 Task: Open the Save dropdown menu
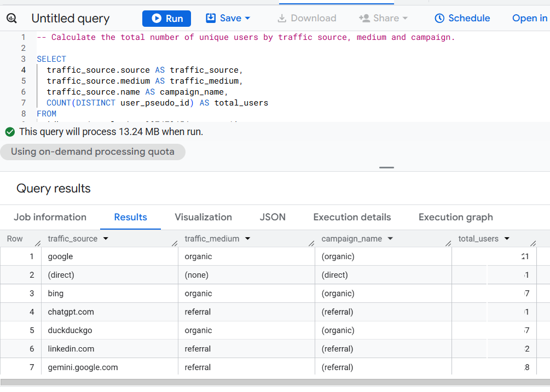click(x=228, y=18)
